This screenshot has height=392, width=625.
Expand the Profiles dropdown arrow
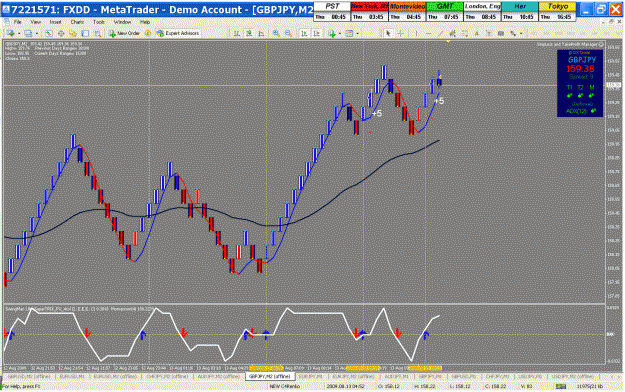(36, 34)
